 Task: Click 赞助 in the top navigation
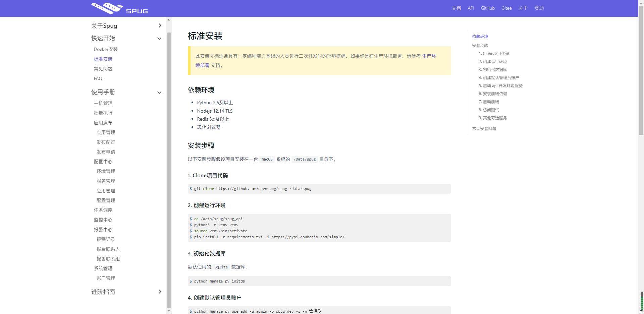point(539,8)
